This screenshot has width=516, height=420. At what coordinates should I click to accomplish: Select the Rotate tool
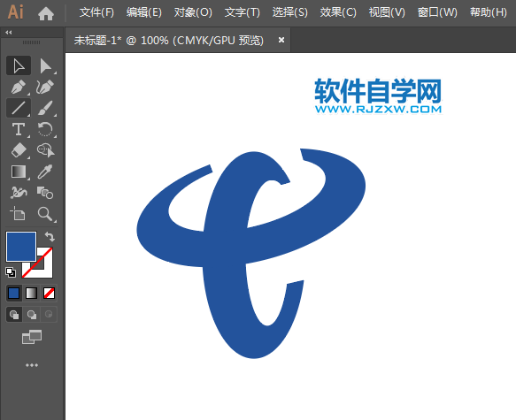point(45,129)
